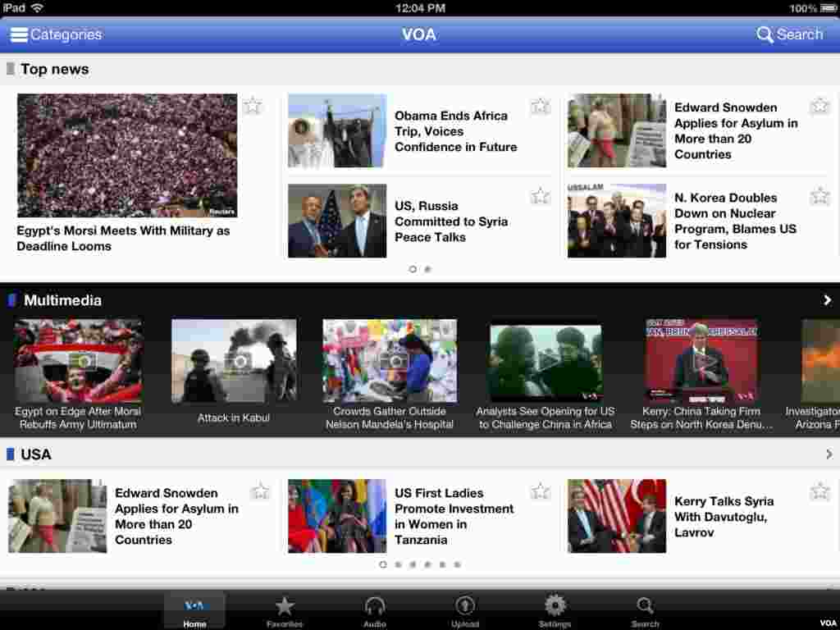Viewport: 840px width, 630px height.
Task: Check the battery indicator in status bar
Action: click(x=829, y=8)
